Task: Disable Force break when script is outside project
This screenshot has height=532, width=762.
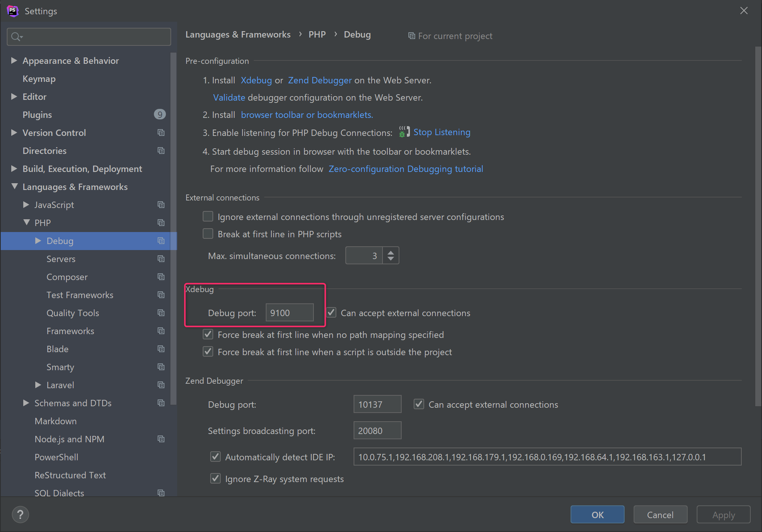Action: (x=208, y=351)
